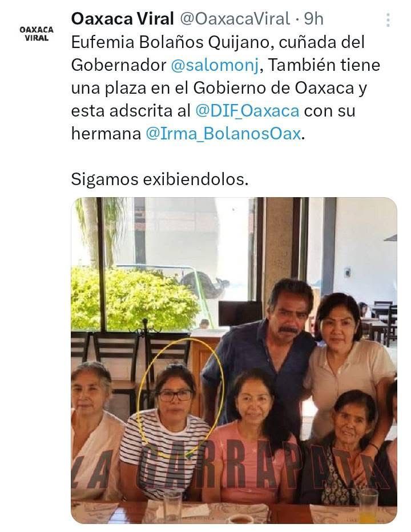Select the "Sigamos exibiendolos." text line
This screenshot has width=411, height=532.
click(x=160, y=179)
